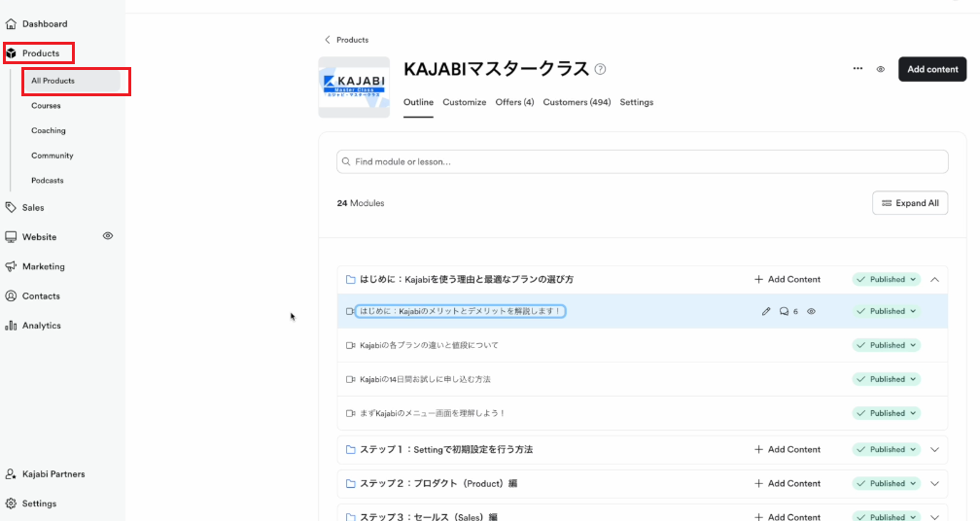The image size is (980, 521).
Task: Open Published dropdown for Kajabiの14日間 lesson
Action: 887,379
